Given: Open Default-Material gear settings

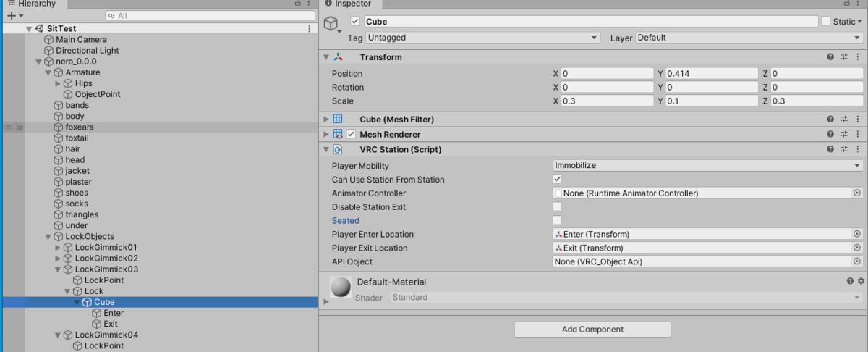Looking at the screenshot, I should coord(860,282).
